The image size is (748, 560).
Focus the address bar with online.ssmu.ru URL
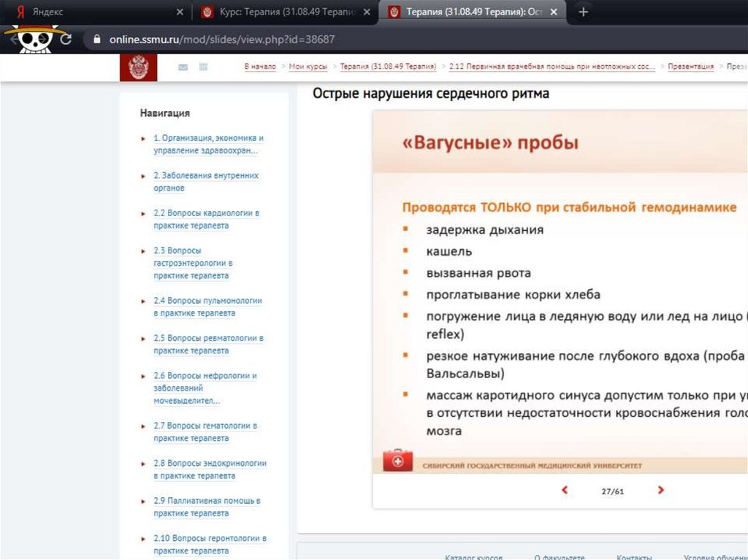415,39
